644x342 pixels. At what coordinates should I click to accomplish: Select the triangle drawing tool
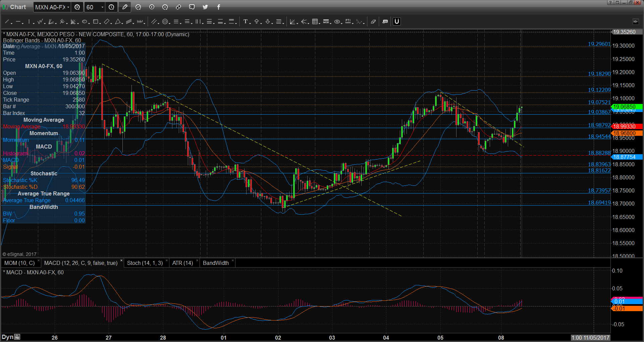pos(118,21)
